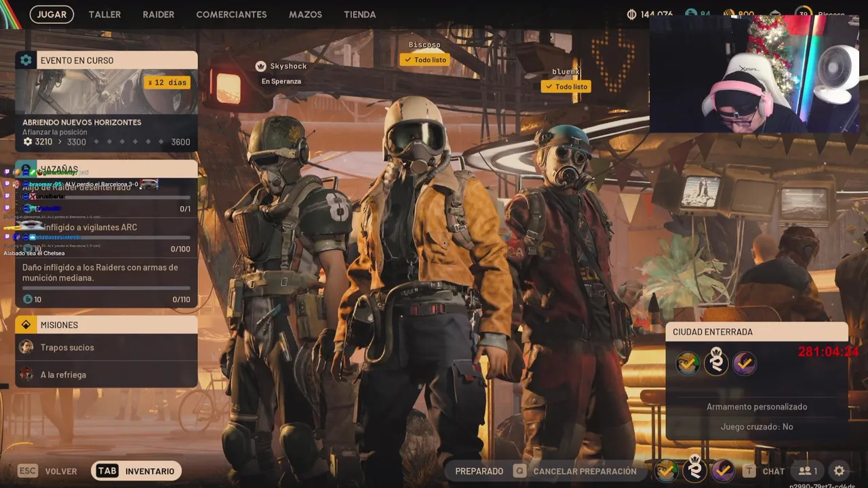Image resolution: width=868 pixels, height=488 pixels.
Task: Click the 12 días remaining badge
Action: pyautogui.click(x=167, y=82)
